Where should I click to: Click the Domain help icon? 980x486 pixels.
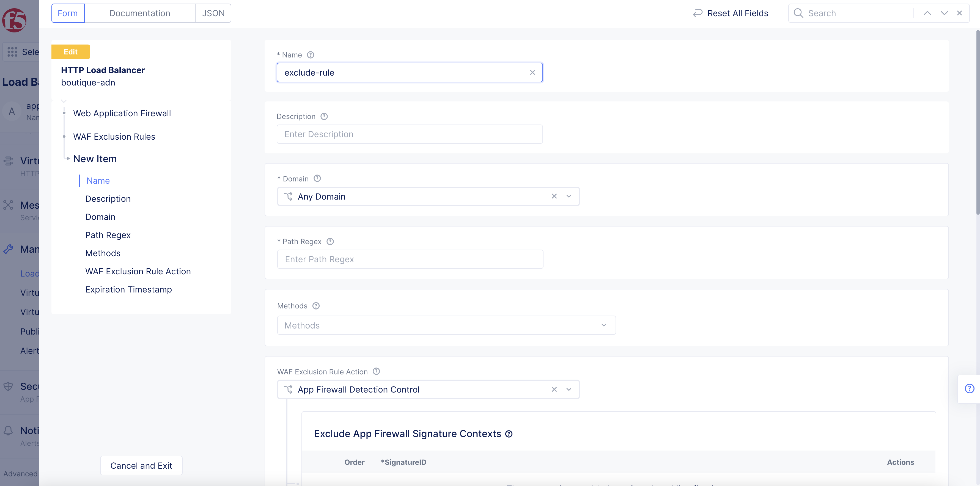[x=317, y=178]
